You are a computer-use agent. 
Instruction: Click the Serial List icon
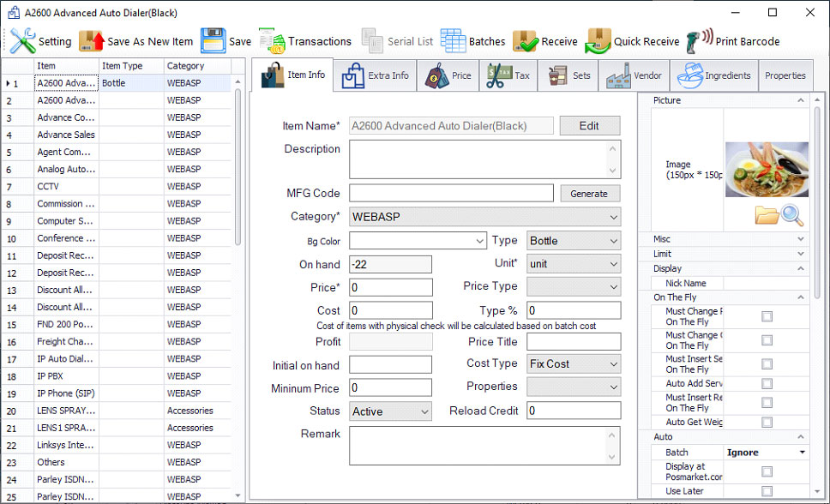click(372, 41)
